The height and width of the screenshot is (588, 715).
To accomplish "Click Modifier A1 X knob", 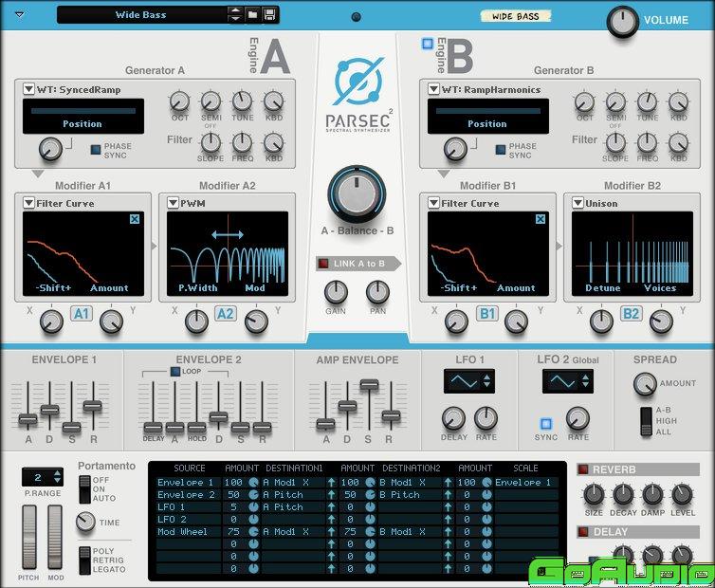I will pyautogui.click(x=51, y=322).
